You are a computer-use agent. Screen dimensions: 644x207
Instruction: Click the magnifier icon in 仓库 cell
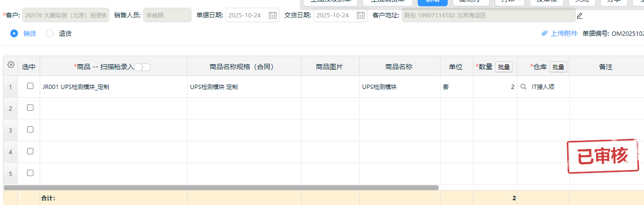(x=523, y=87)
